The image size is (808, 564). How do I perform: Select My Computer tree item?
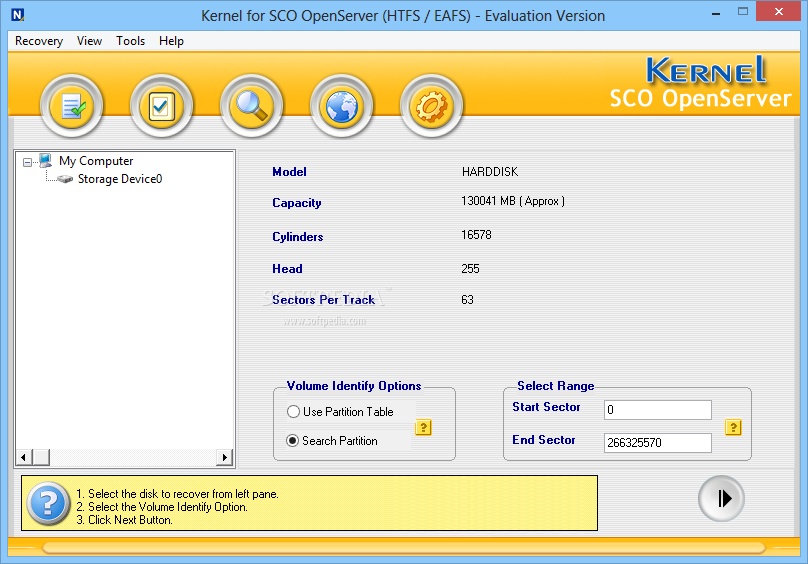pos(96,161)
